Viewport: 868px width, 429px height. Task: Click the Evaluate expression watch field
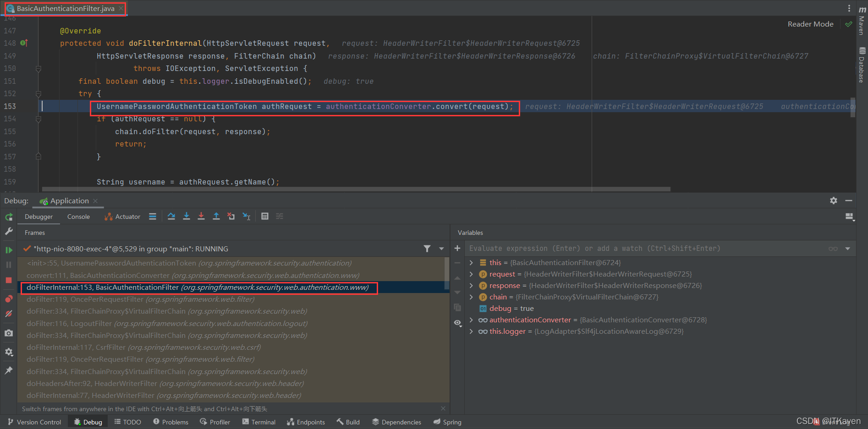tap(596, 249)
